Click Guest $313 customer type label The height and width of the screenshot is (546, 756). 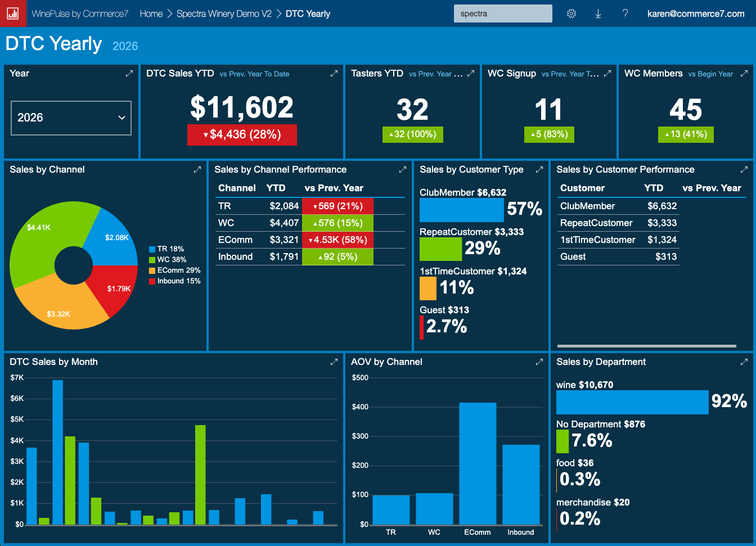point(444,310)
